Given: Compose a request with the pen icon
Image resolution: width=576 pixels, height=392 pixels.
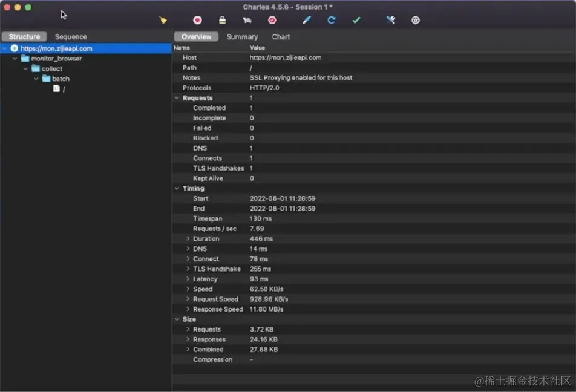Looking at the screenshot, I should pos(306,20).
